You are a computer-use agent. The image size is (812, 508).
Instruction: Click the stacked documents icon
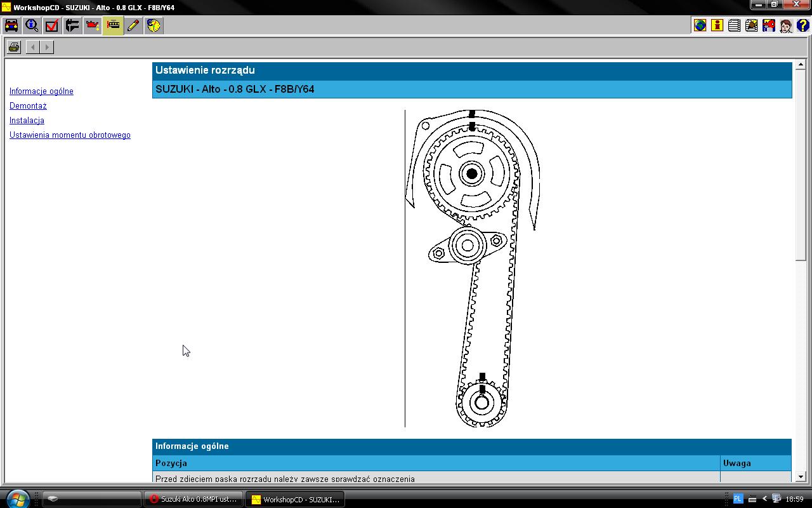click(734, 25)
